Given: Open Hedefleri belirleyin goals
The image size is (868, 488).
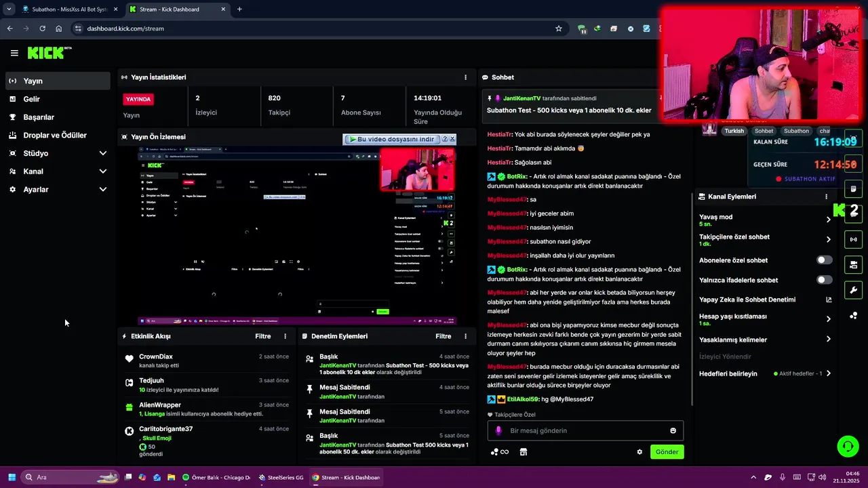Looking at the screenshot, I should (764, 373).
